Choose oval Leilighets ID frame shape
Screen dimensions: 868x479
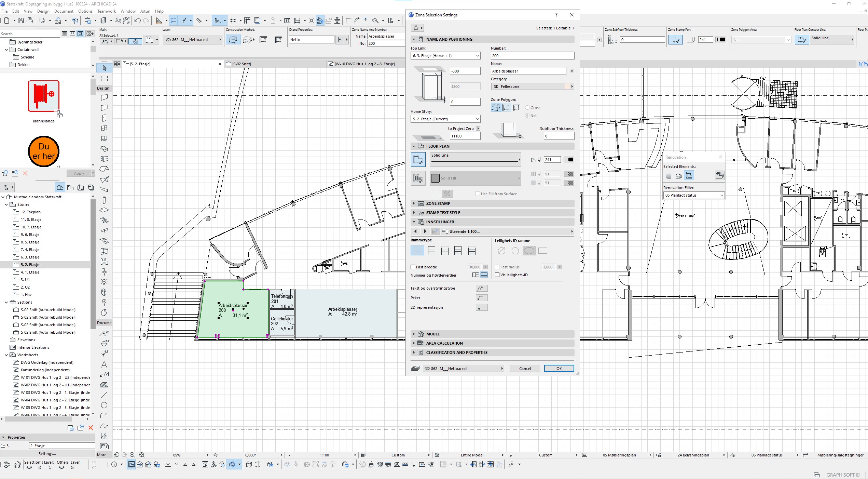(529, 251)
